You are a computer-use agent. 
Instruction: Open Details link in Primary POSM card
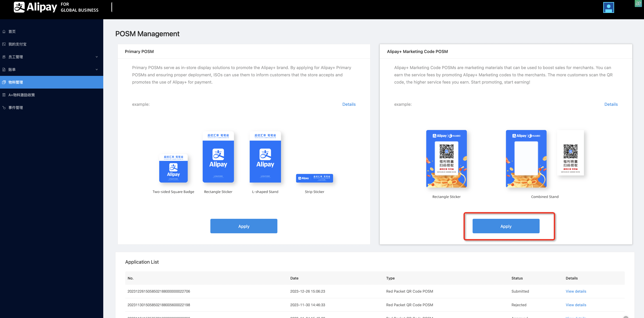(x=348, y=104)
